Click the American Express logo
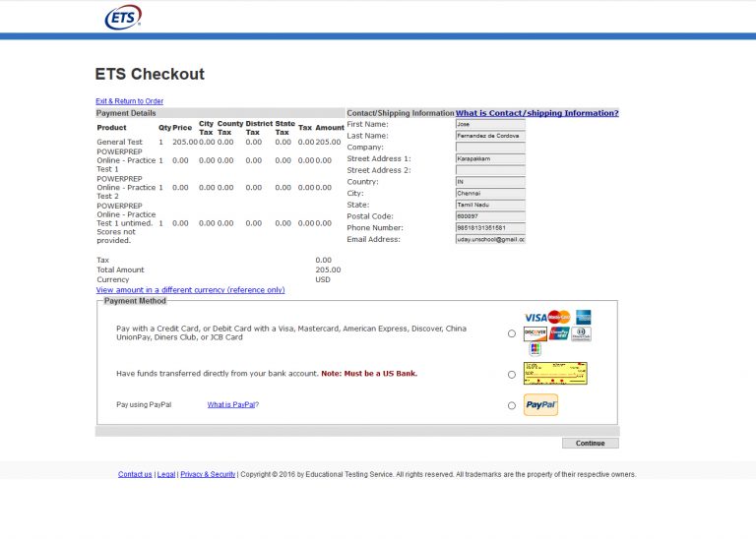This screenshot has height=539, width=756. point(583,317)
